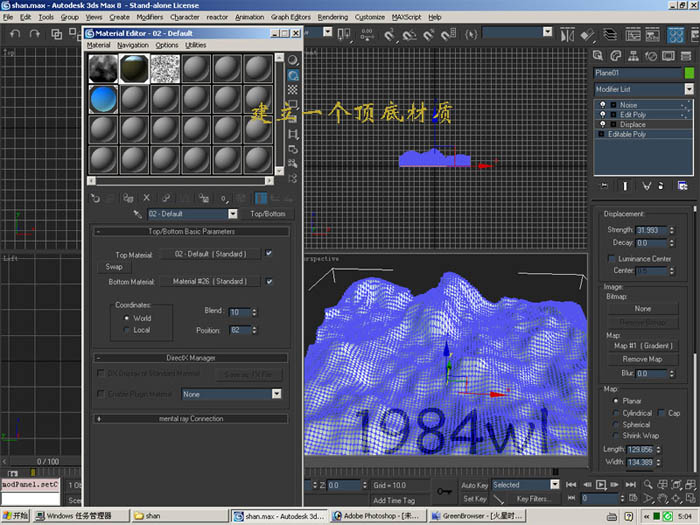
Task: Click the Map #1 (Gradient) button
Action: click(x=642, y=346)
